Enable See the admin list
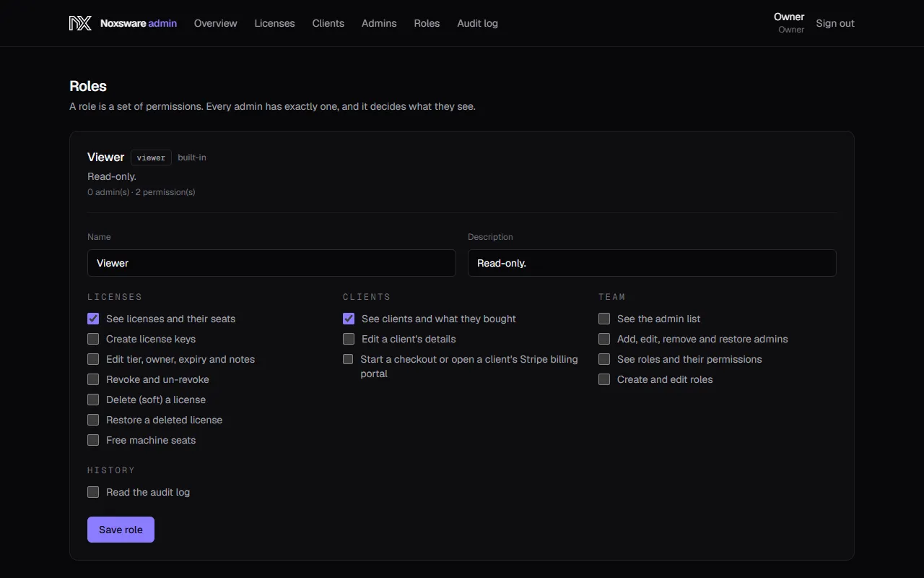The height and width of the screenshot is (578, 924). (604, 319)
